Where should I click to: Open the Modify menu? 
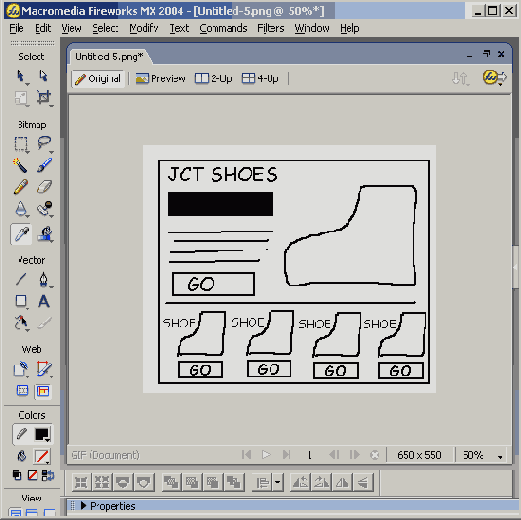(x=144, y=28)
